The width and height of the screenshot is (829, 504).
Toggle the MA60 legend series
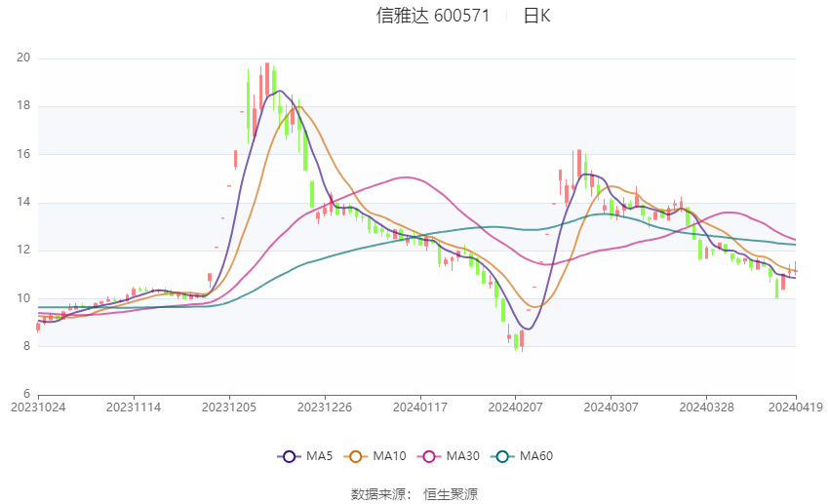522,456
